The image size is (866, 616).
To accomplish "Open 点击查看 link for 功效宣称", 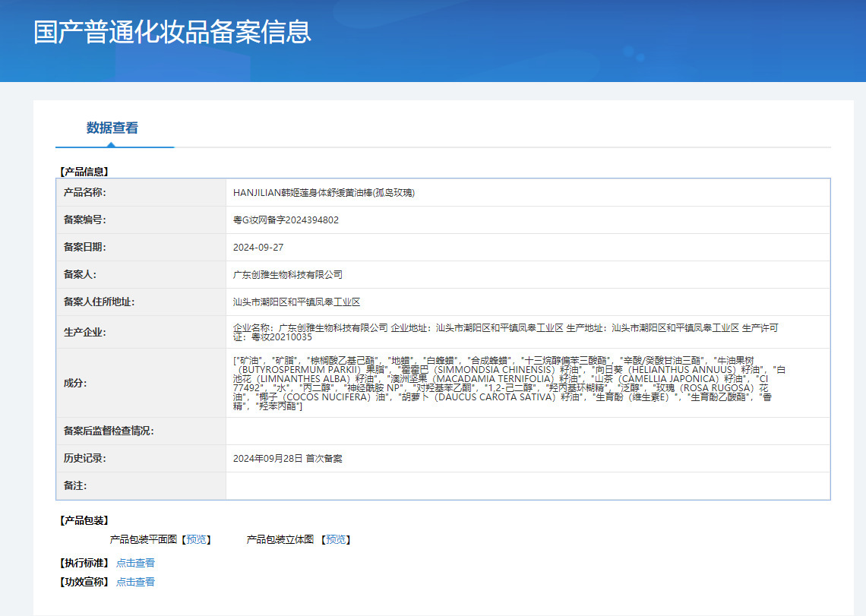I will [135, 582].
